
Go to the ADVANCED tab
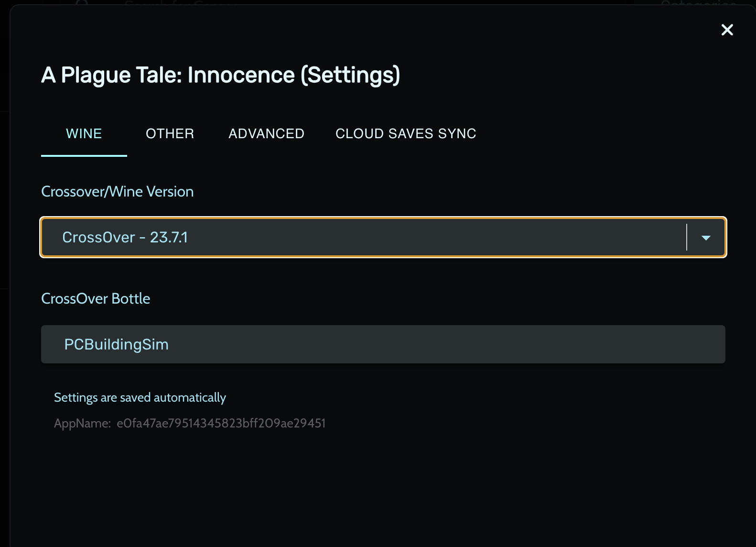pyautogui.click(x=266, y=133)
